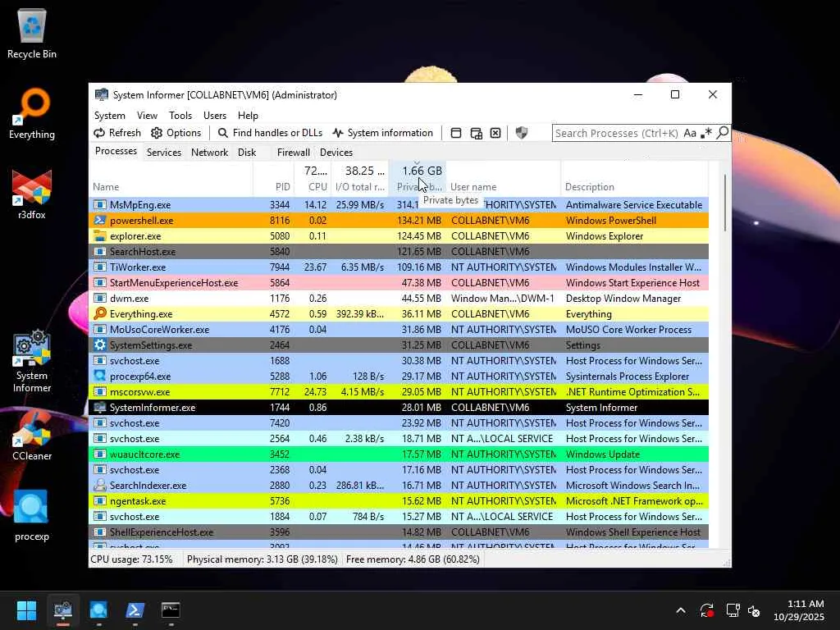The image size is (840, 630).
Task: Select the ngentask.exe process
Action: (399, 501)
